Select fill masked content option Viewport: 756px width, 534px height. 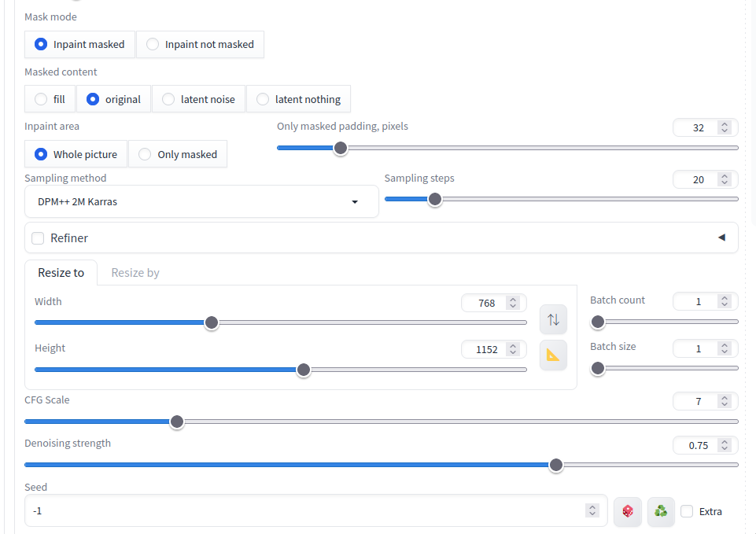[50, 99]
